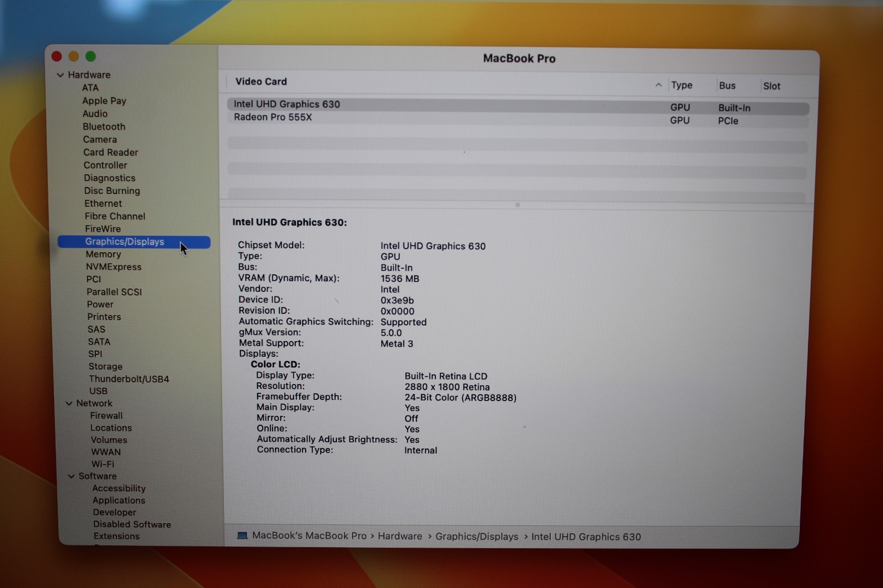
Task: Open Locations under Network
Action: (111, 427)
